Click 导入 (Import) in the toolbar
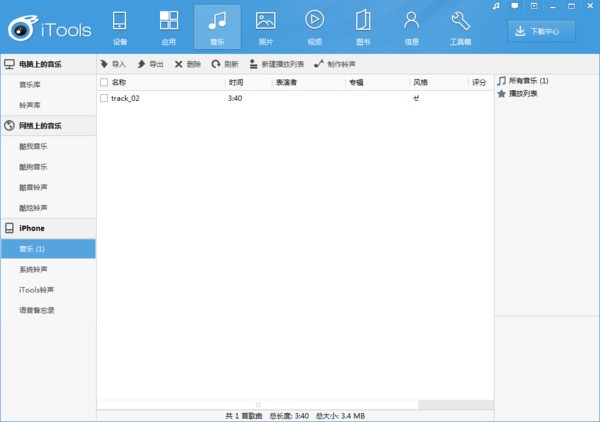 [113, 64]
